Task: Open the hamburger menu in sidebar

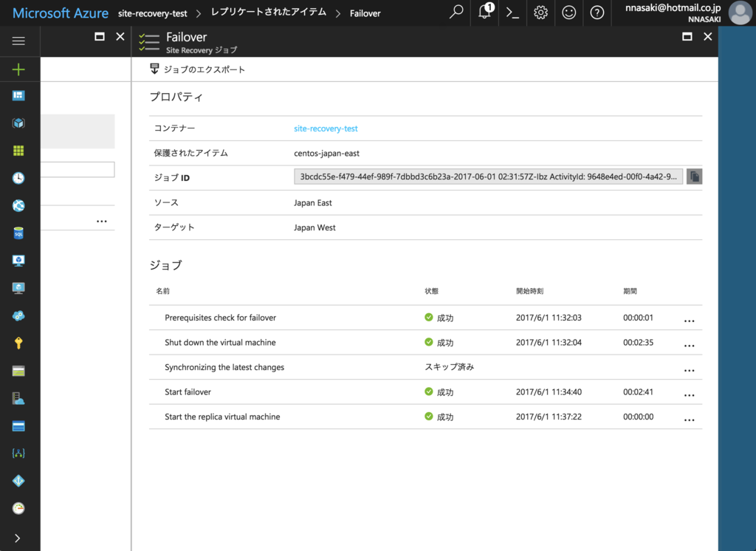Action: (x=18, y=41)
